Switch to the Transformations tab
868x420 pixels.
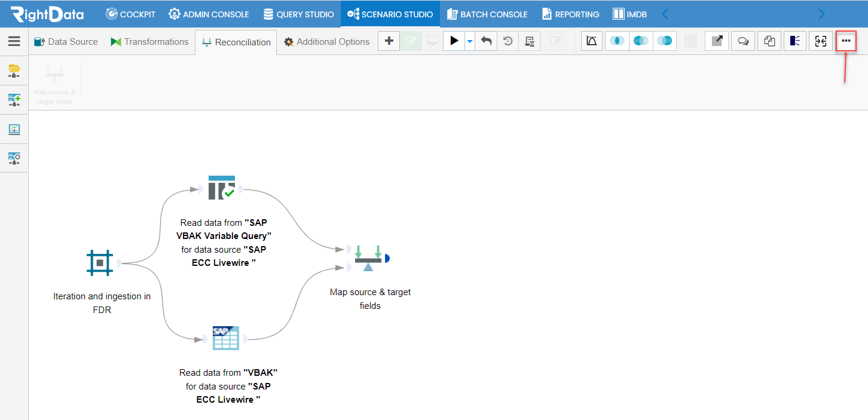click(x=149, y=42)
